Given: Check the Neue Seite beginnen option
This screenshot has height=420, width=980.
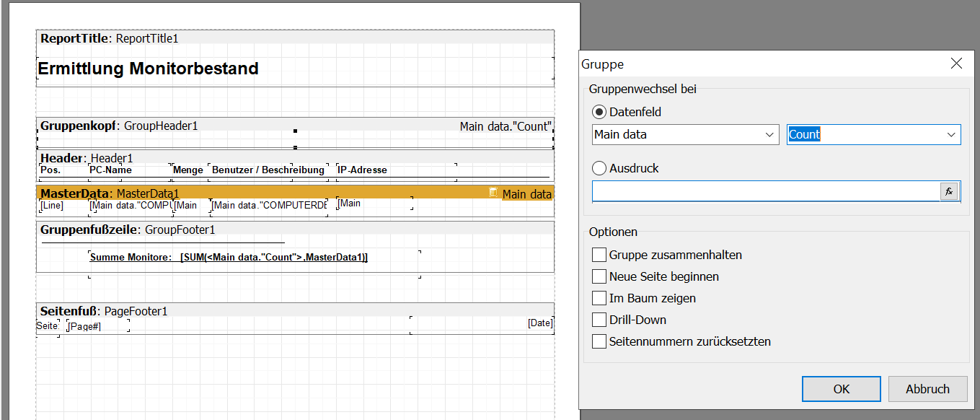Looking at the screenshot, I should coord(599,276).
